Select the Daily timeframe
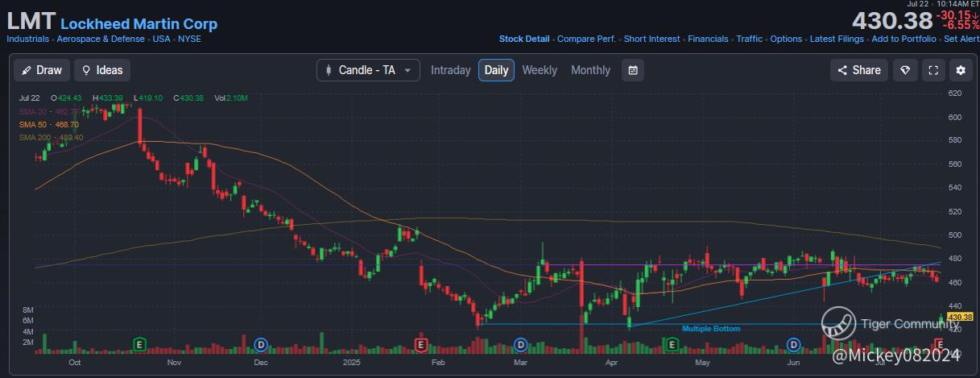 pos(496,70)
